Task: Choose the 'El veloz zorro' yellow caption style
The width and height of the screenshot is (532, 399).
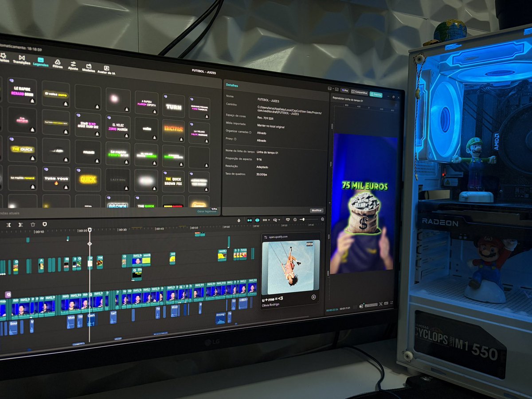Action: [x=56, y=94]
